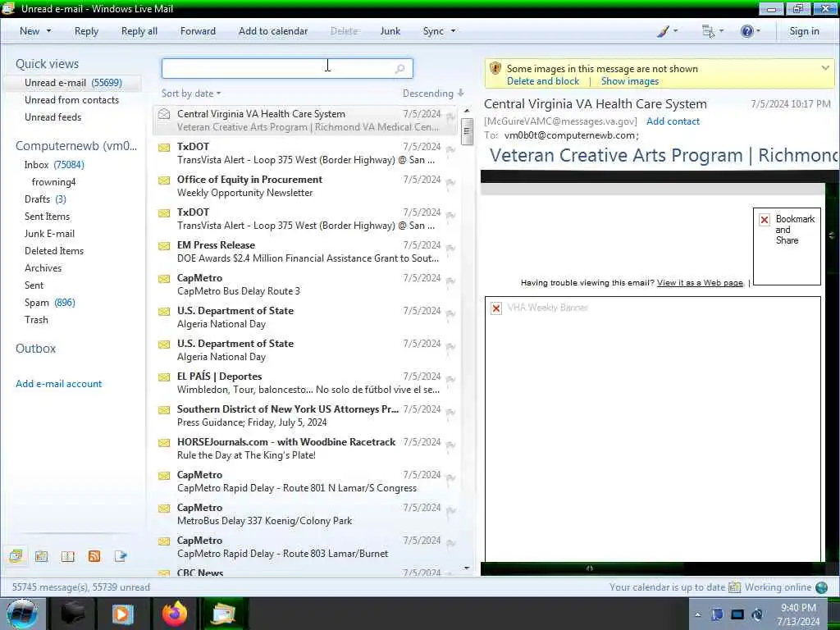
Task: Open the Mail view shortcut icon
Action: [x=16, y=556]
